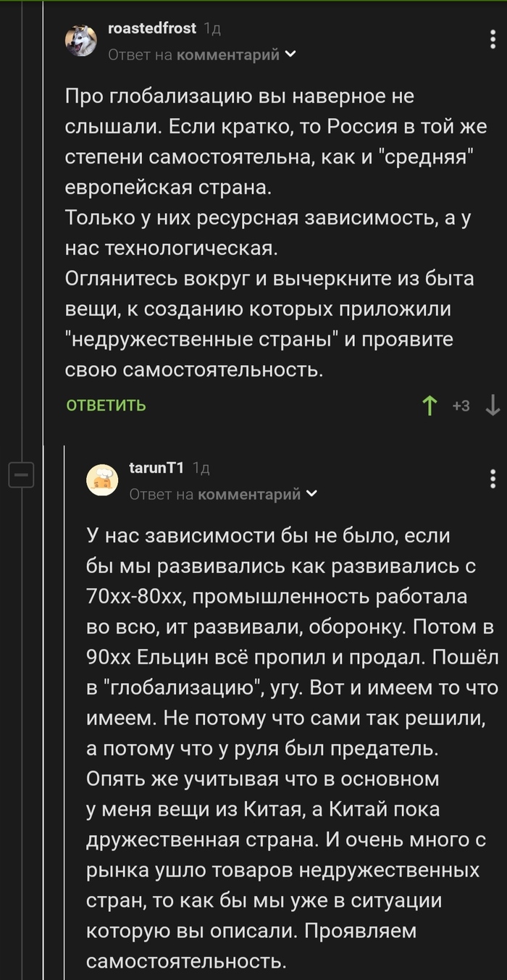
Task: Expand parent comment chevron under roastedfrost
Action: tap(290, 54)
